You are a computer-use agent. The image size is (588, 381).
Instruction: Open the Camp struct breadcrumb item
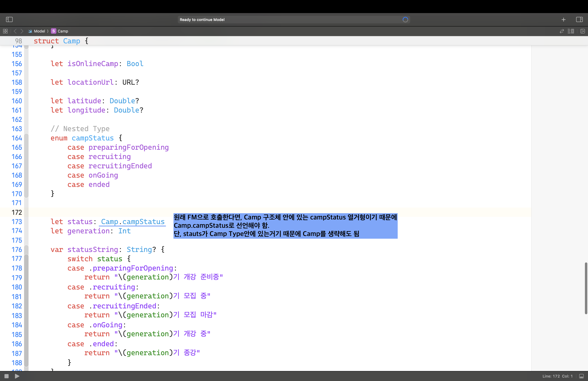(63, 31)
